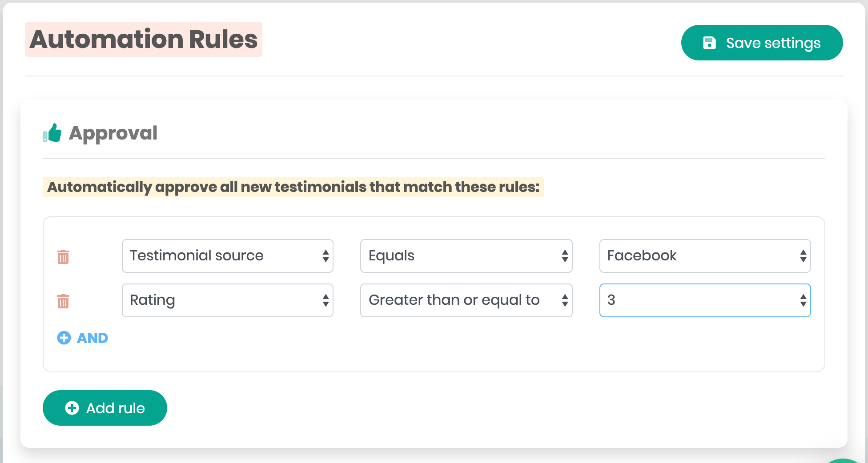The image size is (868, 463).
Task: Open the Rating field dropdown
Action: point(227,300)
